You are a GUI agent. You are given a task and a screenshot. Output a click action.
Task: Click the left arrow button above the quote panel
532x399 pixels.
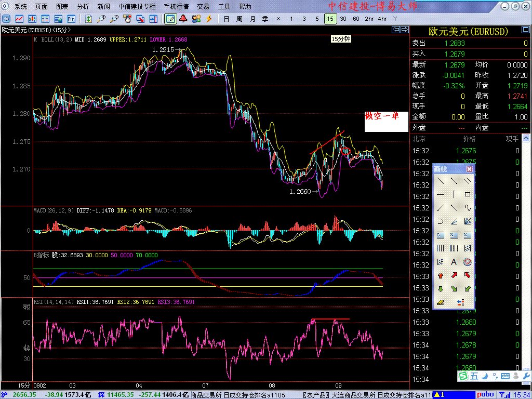395,30
